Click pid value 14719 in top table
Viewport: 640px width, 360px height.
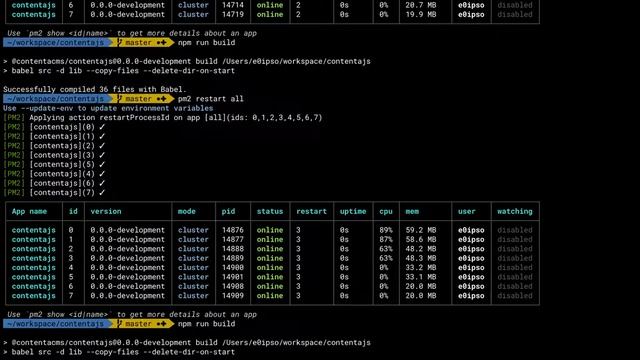233,15
